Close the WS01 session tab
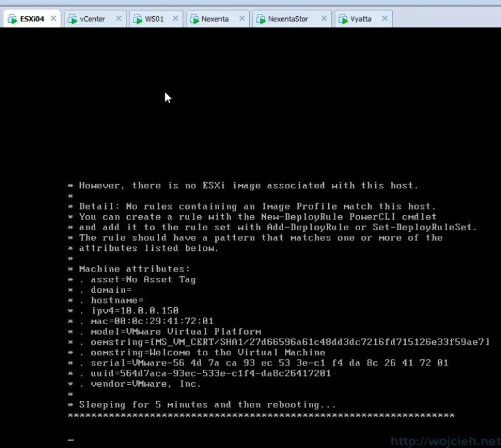 click(x=174, y=19)
